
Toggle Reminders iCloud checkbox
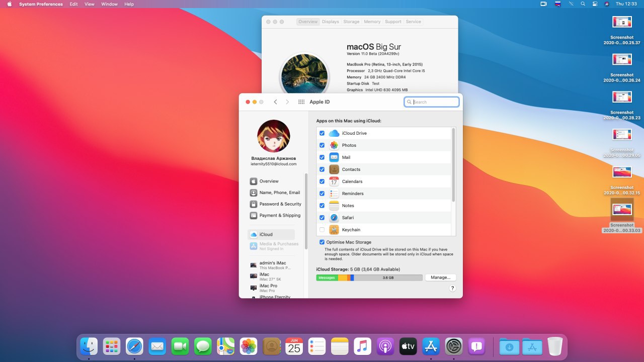click(x=322, y=194)
